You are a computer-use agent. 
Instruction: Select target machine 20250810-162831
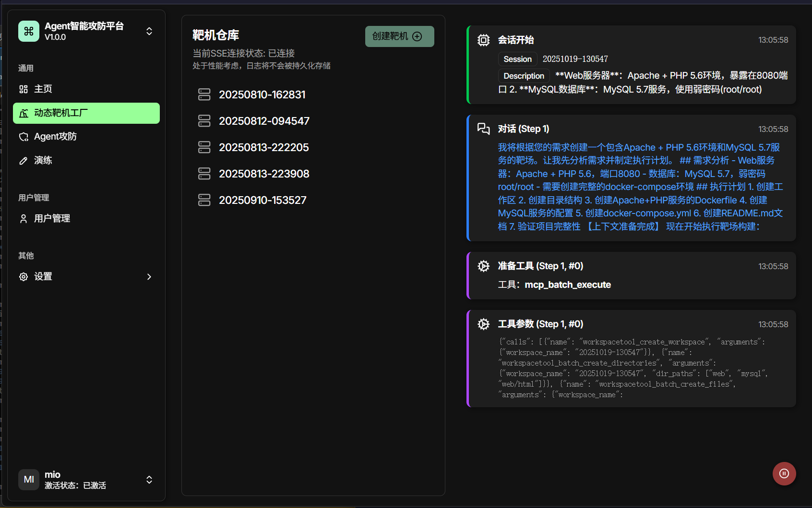click(262, 95)
